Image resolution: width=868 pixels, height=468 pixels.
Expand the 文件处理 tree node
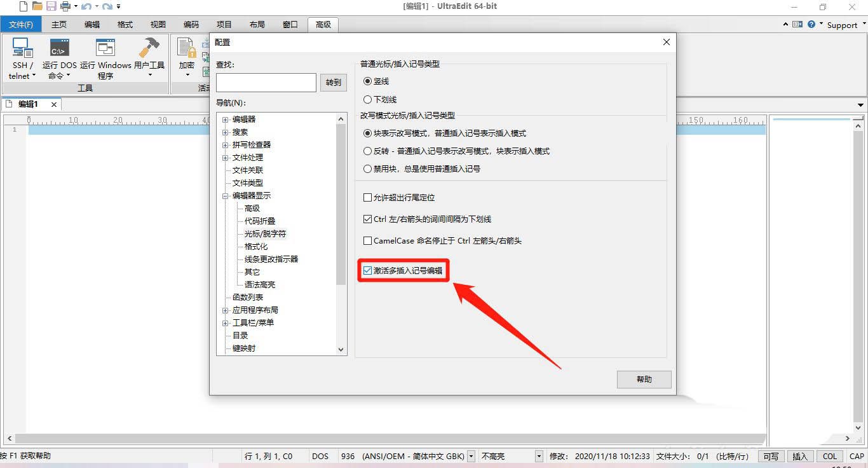(225, 158)
